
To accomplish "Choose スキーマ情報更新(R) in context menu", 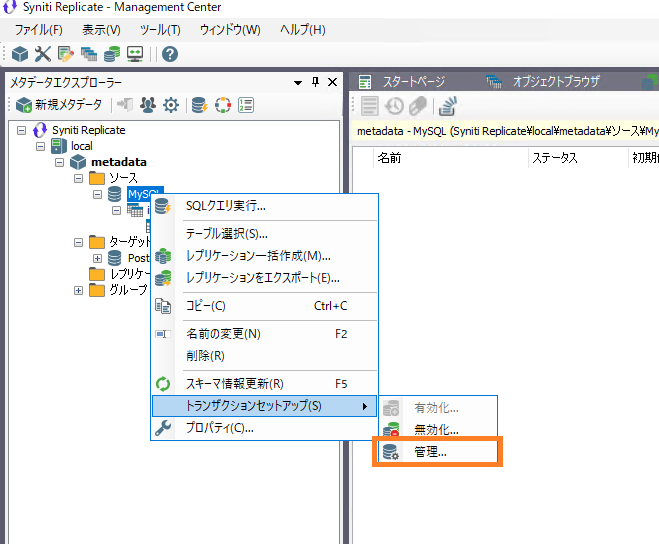I will click(265, 383).
